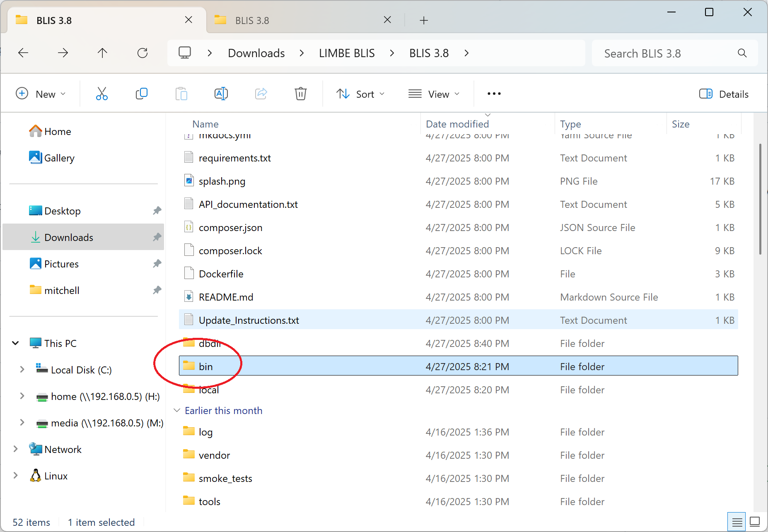
Task: Expand the Network tree node
Action: 15,449
